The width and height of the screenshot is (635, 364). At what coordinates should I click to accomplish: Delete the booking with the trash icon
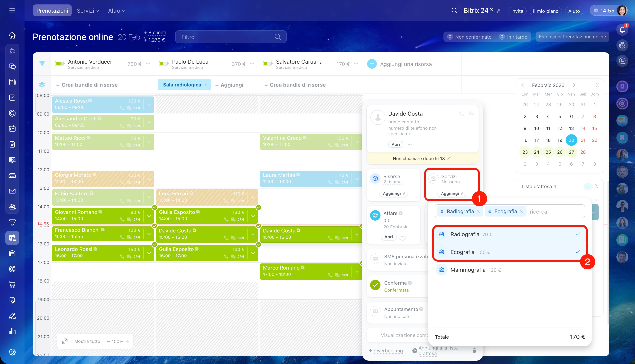(474, 350)
